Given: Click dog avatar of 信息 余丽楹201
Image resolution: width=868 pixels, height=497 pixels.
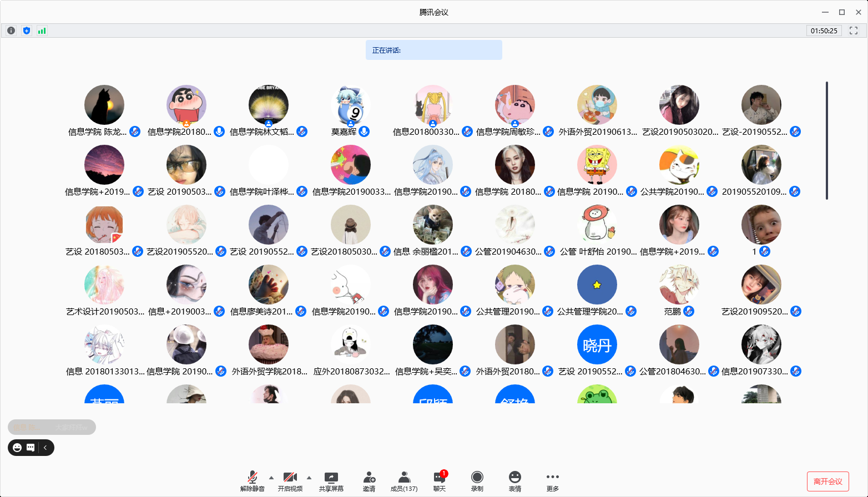Looking at the screenshot, I should [x=433, y=225].
